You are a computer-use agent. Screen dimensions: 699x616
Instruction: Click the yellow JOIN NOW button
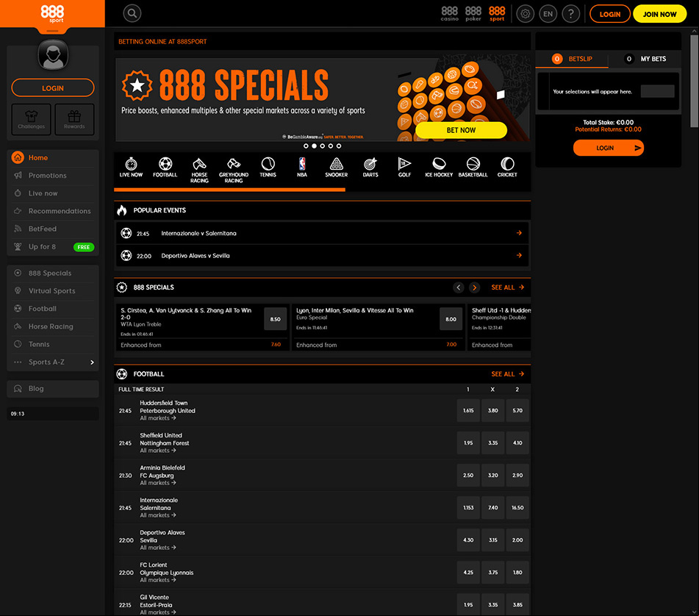pyautogui.click(x=660, y=14)
